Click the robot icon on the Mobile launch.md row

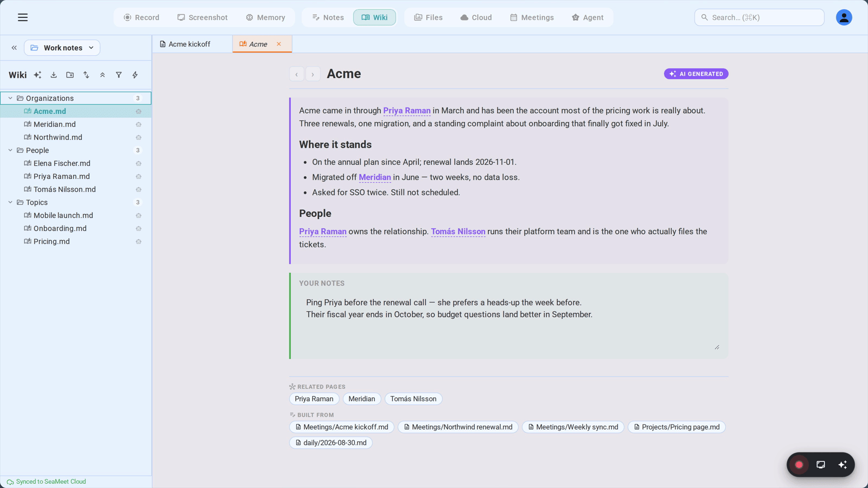pos(138,215)
